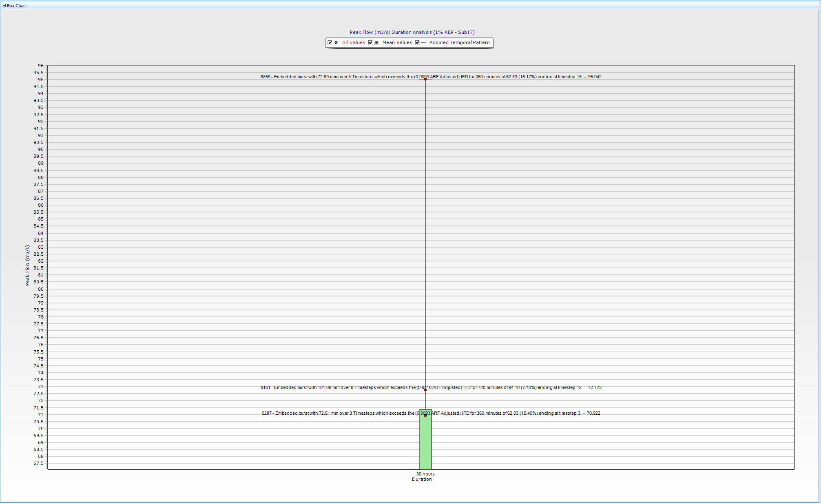The height and width of the screenshot is (504, 821).
Task: Select the 72.773 red data point
Action: pyautogui.click(x=425, y=390)
